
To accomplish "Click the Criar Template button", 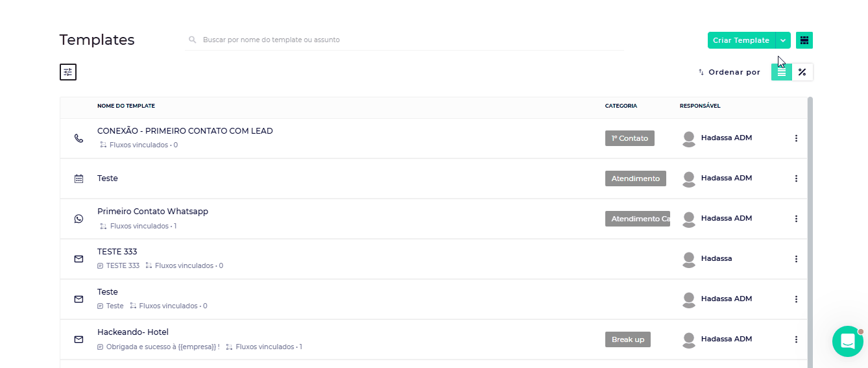I will pyautogui.click(x=741, y=40).
